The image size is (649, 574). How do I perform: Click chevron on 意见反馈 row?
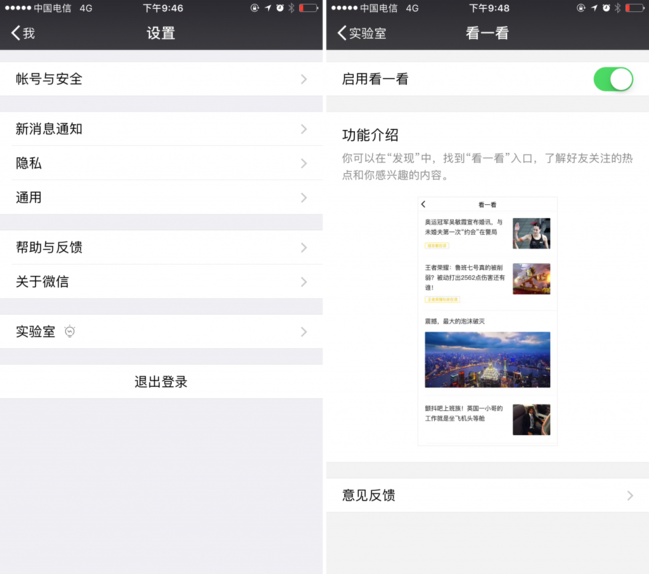[x=630, y=495]
